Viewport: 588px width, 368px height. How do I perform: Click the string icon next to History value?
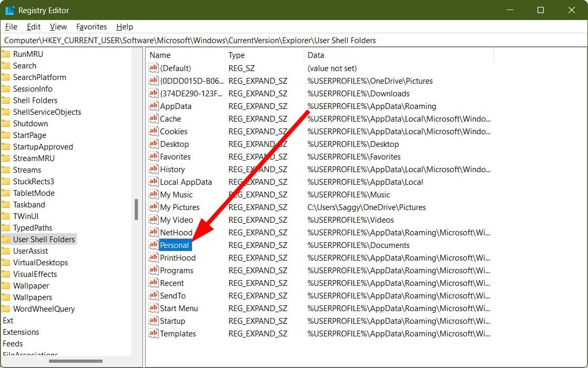pyautogui.click(x=153, y=169)
